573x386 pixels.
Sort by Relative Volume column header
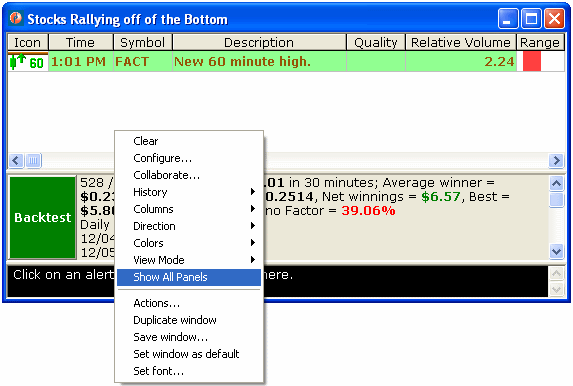point(460,42)
